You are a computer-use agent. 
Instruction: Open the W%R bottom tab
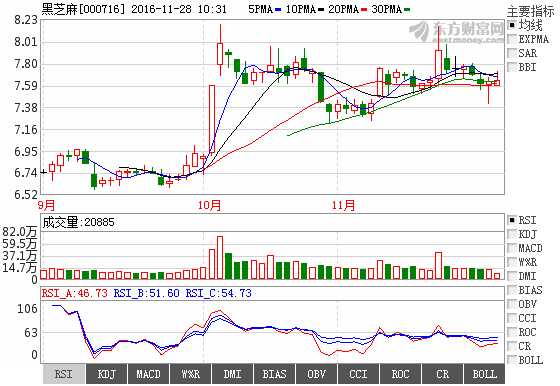click(x=191, y=374)
